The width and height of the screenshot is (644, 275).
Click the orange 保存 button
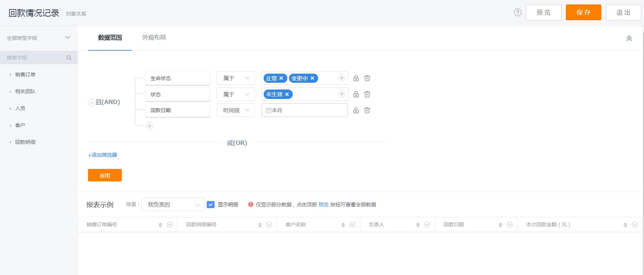click(583, 12)
